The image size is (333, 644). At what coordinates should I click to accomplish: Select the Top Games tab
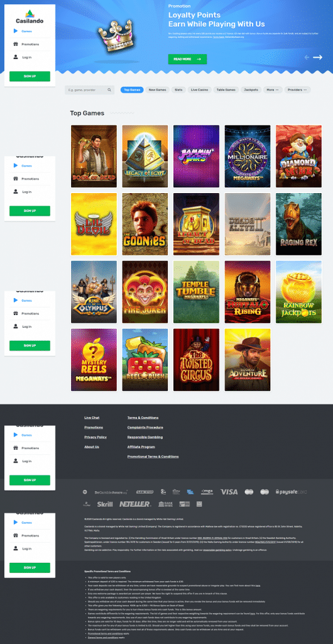(132, 89)
